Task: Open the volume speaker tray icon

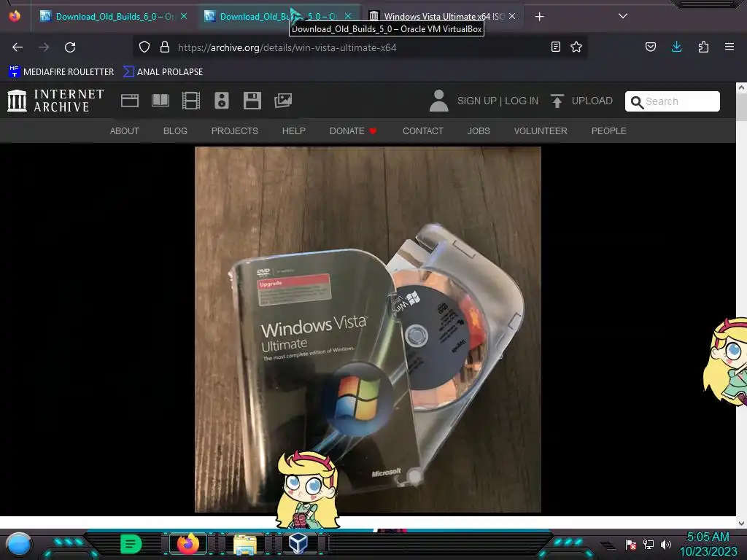Action: click(665, 544)
